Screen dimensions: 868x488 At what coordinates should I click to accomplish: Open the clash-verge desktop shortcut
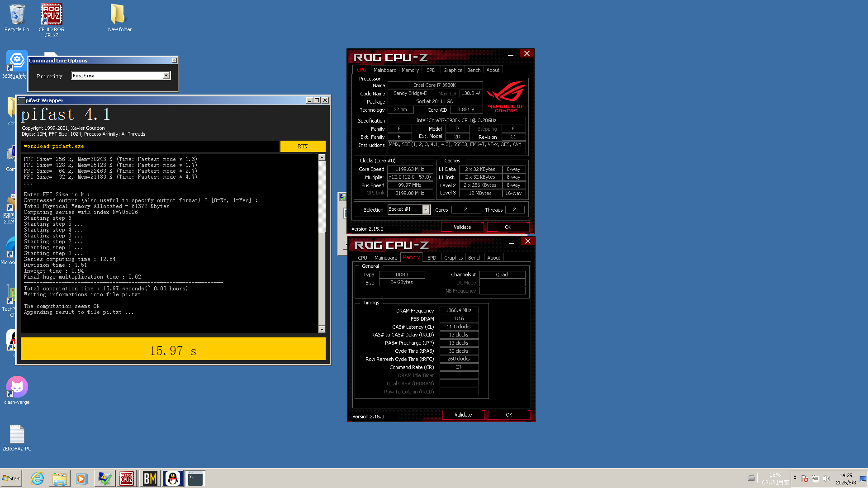(x=17, y=390)
